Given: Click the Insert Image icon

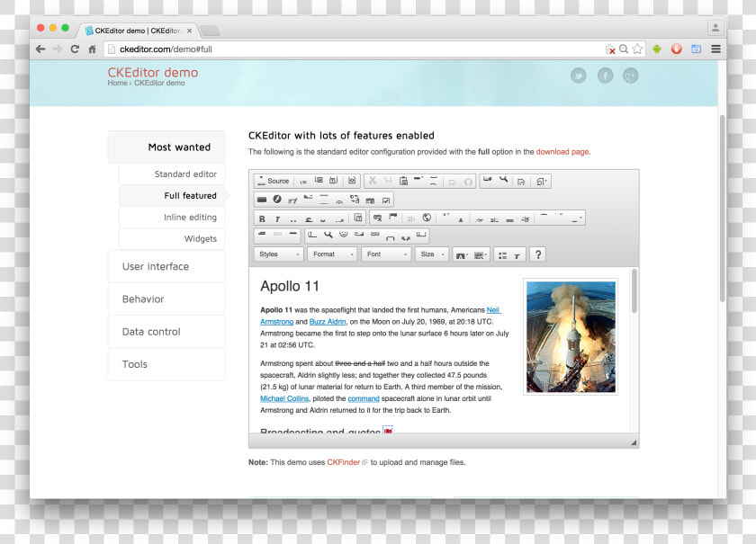Looking at the screenshot, I should tap(312, 236).
